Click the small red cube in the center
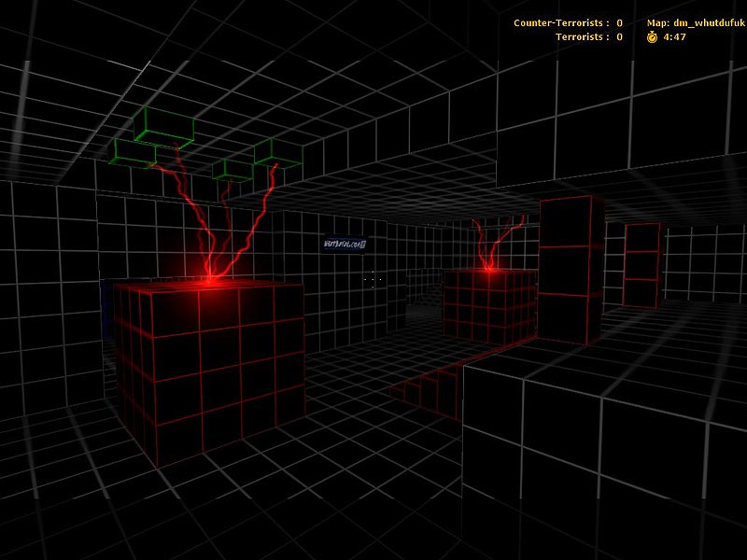 coord(487,303)
